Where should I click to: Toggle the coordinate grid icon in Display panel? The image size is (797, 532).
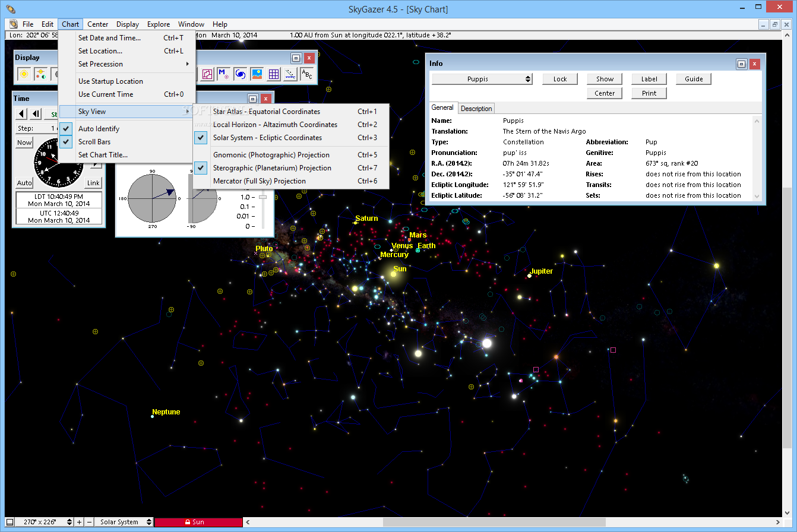pos(274,74)
